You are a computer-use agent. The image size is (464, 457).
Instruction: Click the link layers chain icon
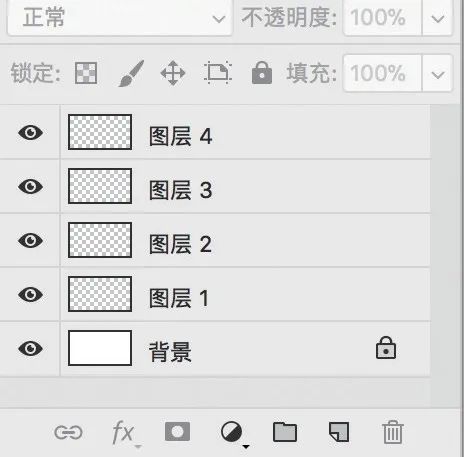[68, 432]
